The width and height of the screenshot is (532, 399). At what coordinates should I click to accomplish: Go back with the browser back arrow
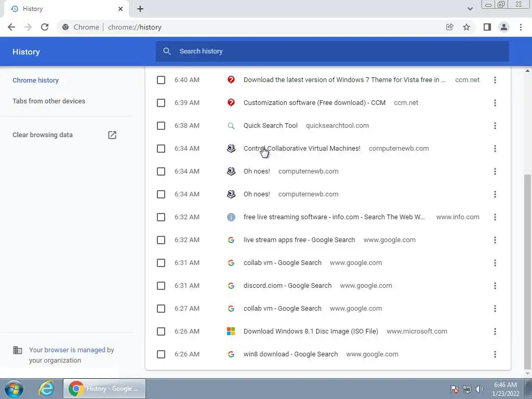coord(11,27)
